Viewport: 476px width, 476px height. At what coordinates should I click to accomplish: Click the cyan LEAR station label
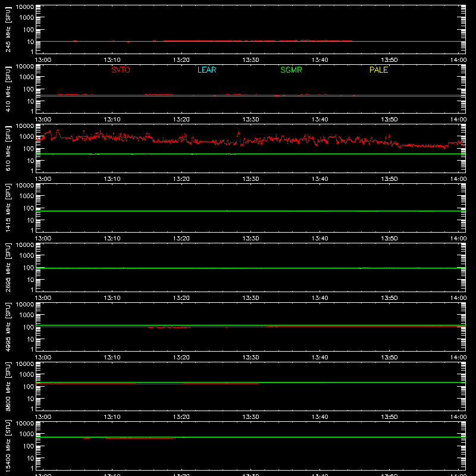pos(206,70)
